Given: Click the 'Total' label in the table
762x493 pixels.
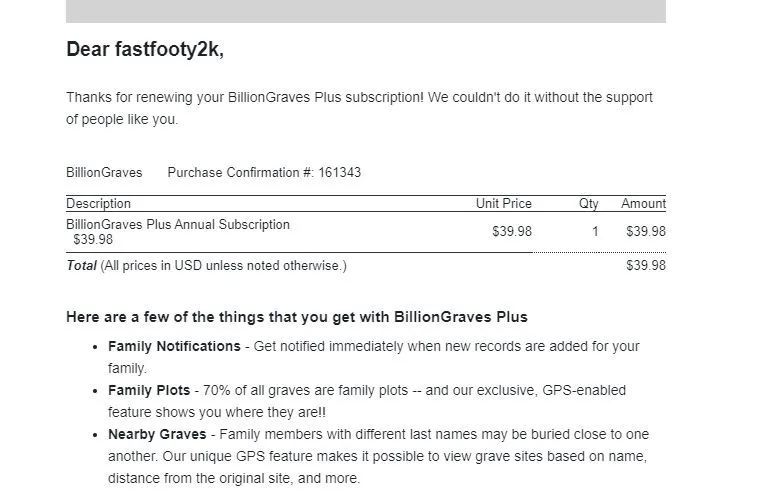Looking at the screenshot, I should (81, 265).
